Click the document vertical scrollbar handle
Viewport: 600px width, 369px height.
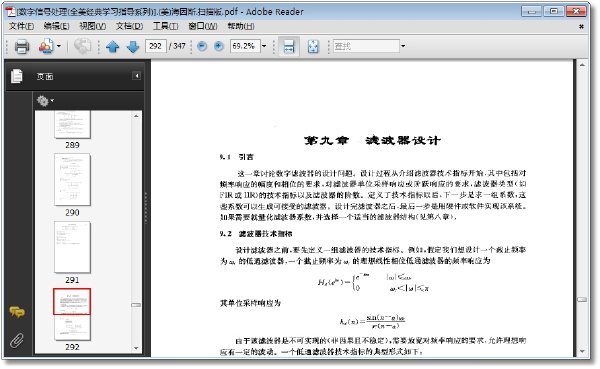(582, 299)
